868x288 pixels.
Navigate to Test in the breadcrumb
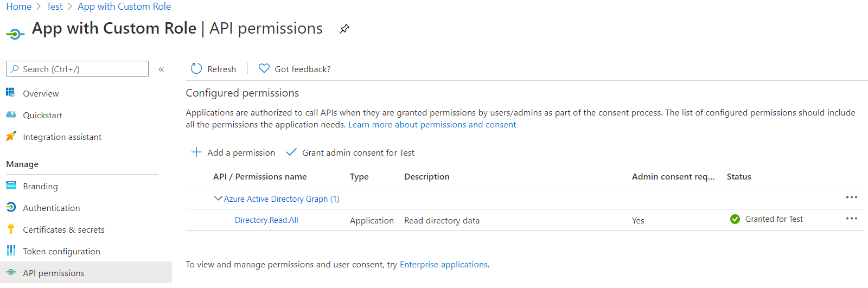pos(54,7)
